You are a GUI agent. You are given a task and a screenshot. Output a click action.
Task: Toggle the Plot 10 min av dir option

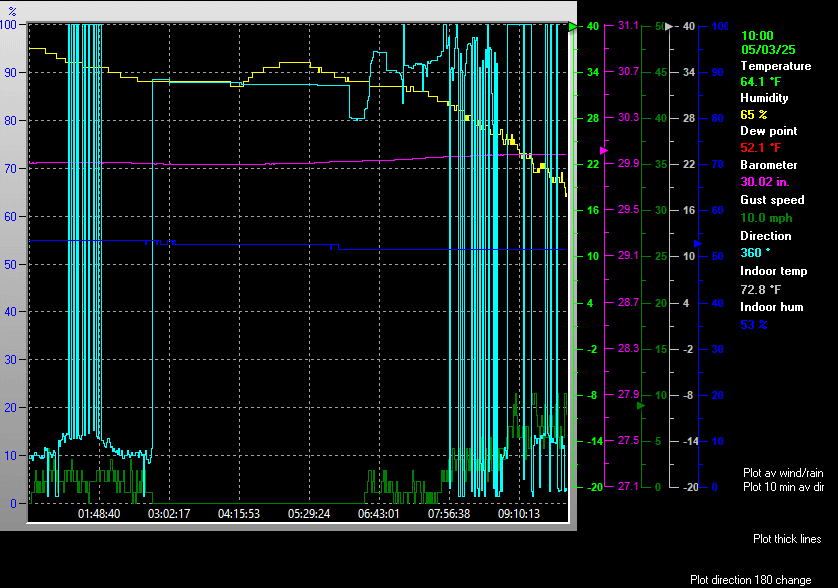[783, 487]
